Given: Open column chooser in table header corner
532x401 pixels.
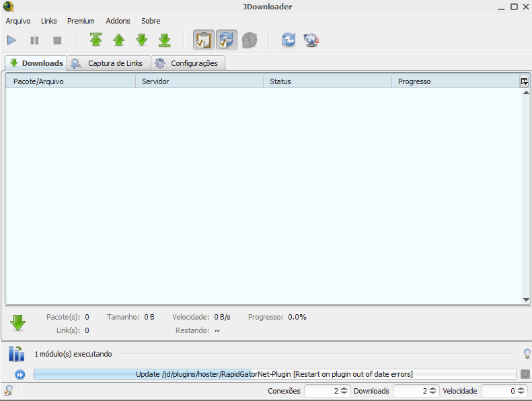Looking at the screenshot, I should 524,81.
